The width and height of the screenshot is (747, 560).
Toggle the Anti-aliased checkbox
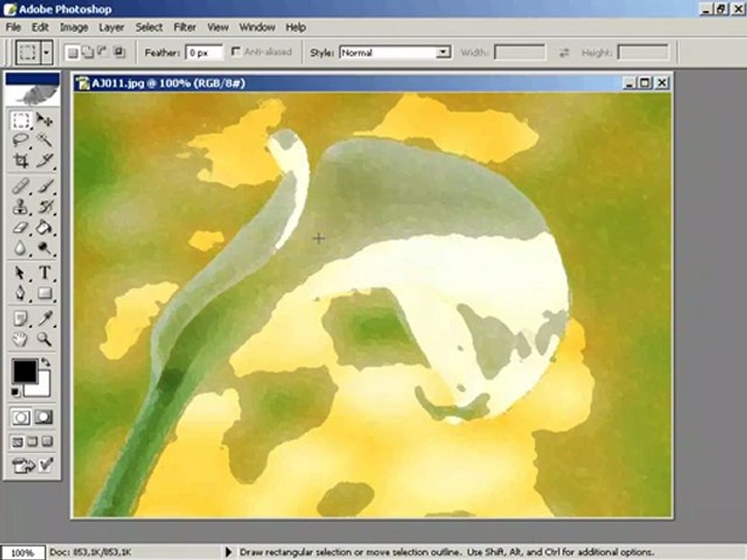click(x=235, y=51)
